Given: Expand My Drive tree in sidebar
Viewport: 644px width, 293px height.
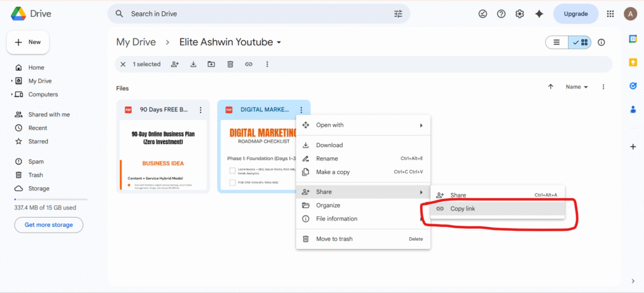Looking at the screenshot, I should coord(12,81).
